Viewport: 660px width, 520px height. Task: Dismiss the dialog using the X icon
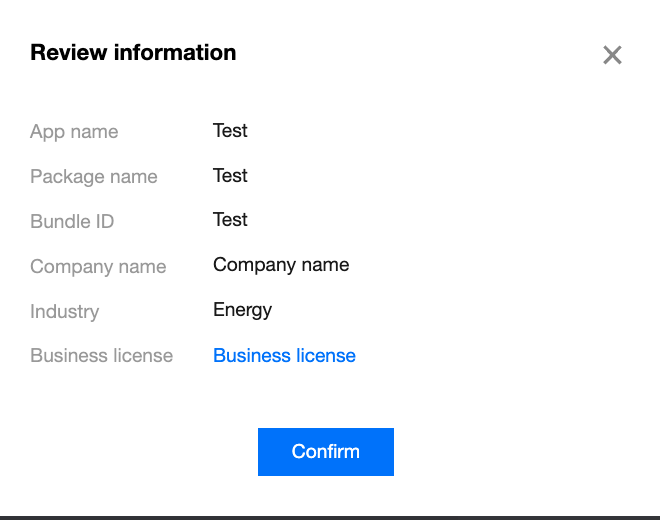point(612,55)
